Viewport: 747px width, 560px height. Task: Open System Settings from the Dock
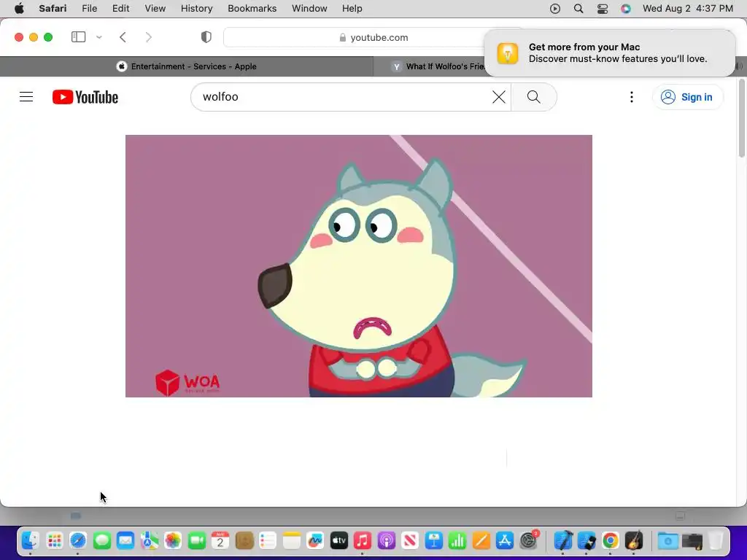pyautogui.click(x=529, y=541)
